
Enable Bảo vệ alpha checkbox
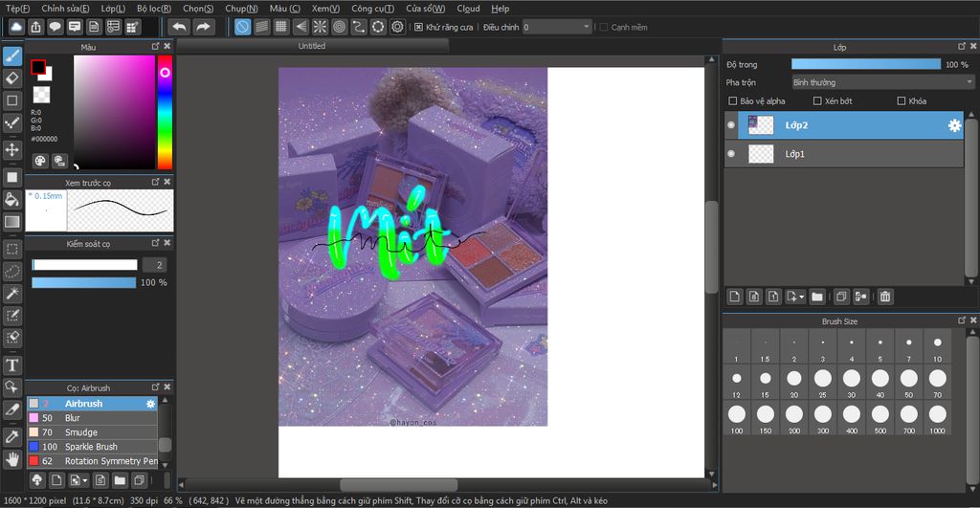pyautogui.click(x=732, y=100)
